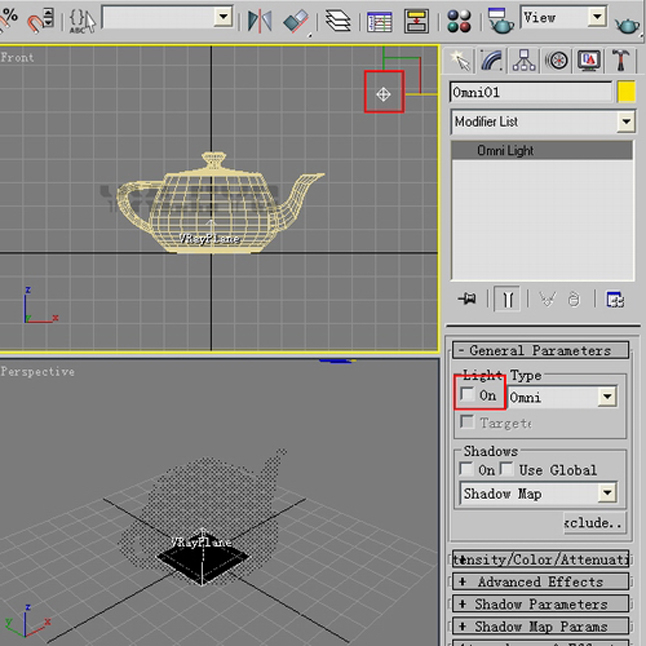The height and width of the screenshot is (646, 646).
Task: Expand Shadow Map Params rollout
Action: click(541, 626)
